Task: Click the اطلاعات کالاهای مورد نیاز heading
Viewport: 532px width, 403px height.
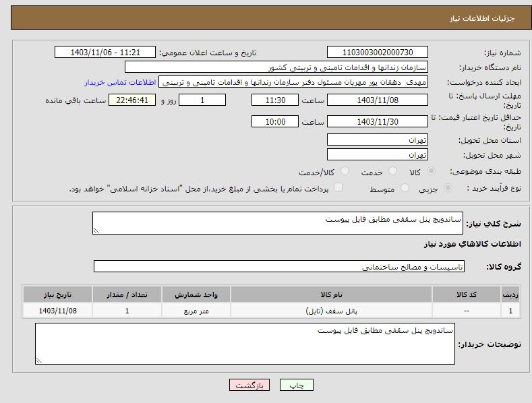Action: pyautogui.click(x=472, y=244)
